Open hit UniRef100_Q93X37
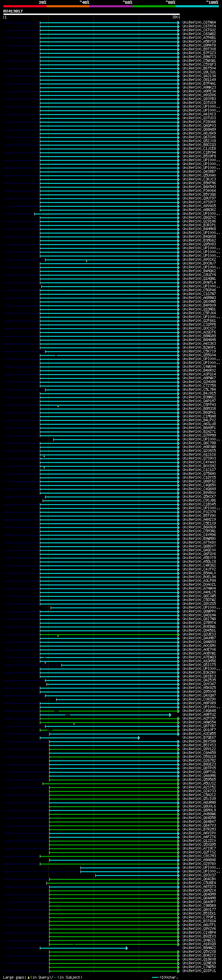Viewport: 222px width, 980px height. (199, 875)
